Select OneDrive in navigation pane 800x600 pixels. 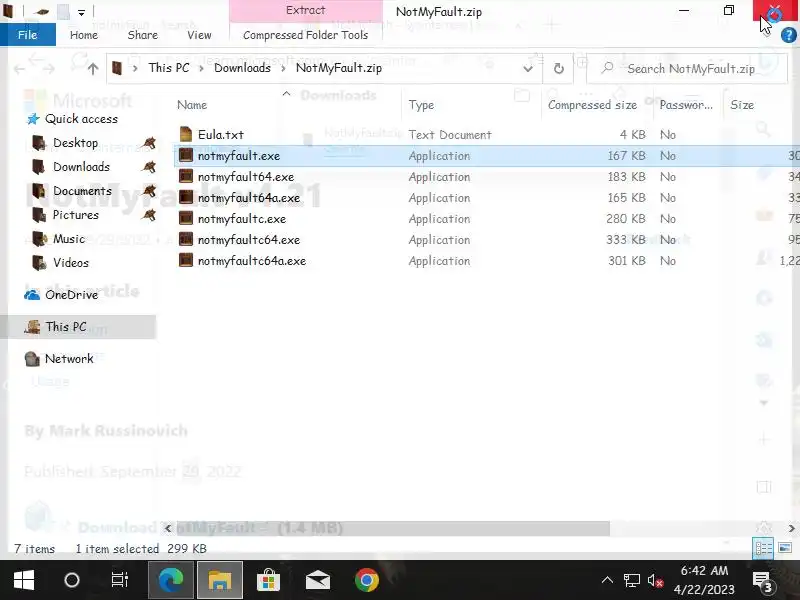71,295
